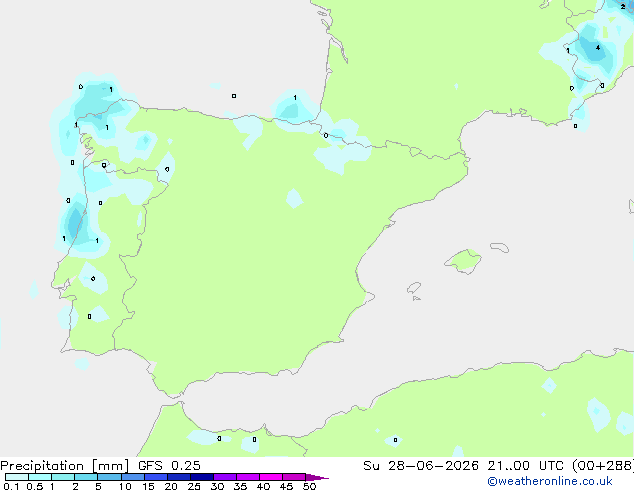The image size is (634, 490).
Task: Click the legend arrow tip beyond 50
Action: coord(317,477)
